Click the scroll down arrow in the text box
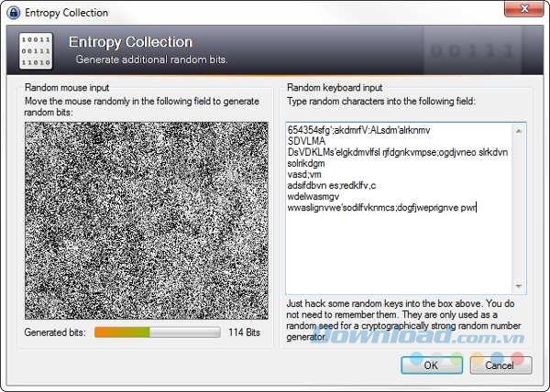Screen dimensions: 550x392 (x=519, y=286)
